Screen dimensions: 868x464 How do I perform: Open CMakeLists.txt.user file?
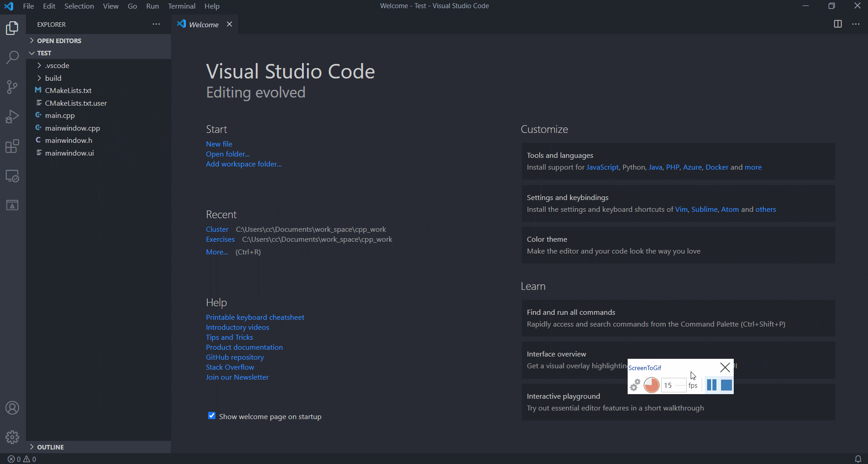pyautogui.click(x=98, y=103)
